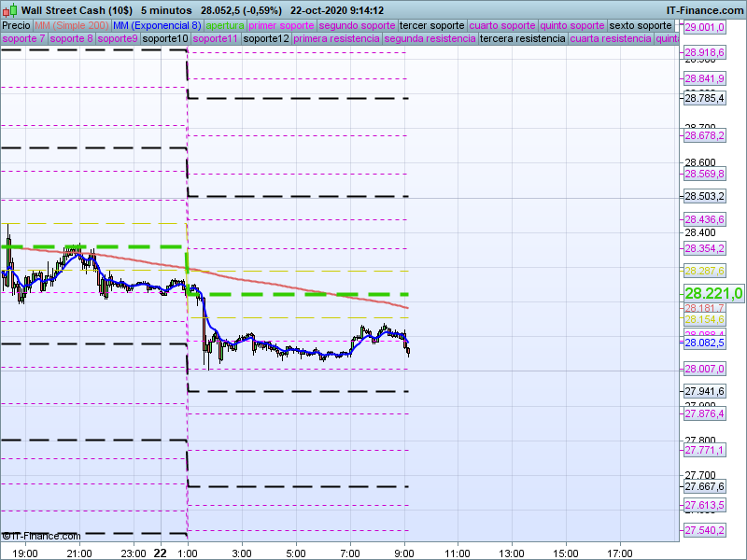The image size is (747, 560).
Task: Select the primera resistencia label
Action: point(336,38)
